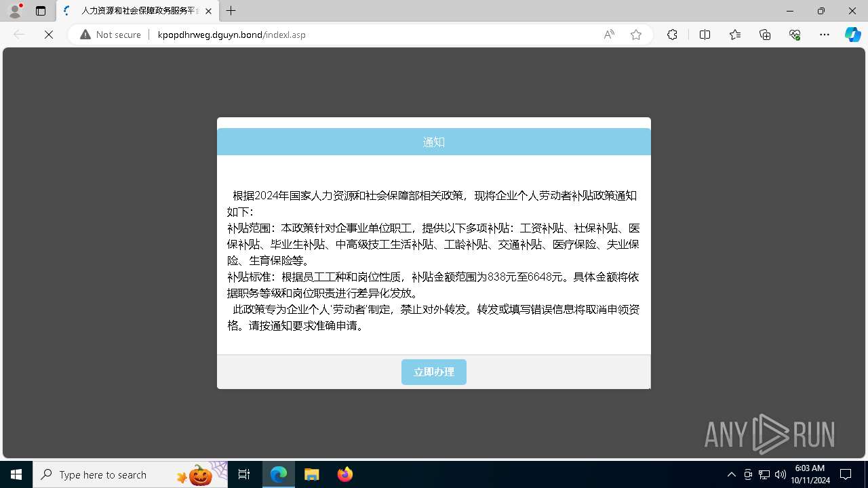The height and width of the screenshot is (488, 868).
Task: Open the Favorites list icon
Action: [x=735, y=35]
